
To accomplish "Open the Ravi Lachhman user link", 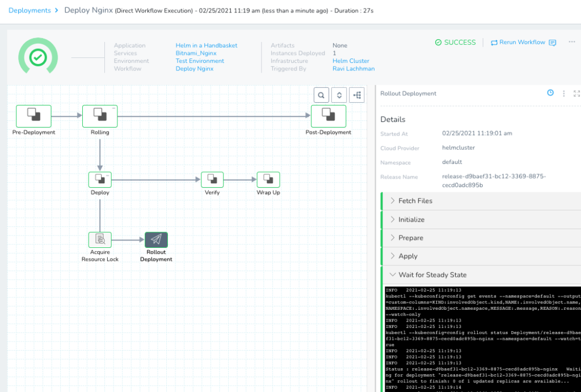I will 353,69.
